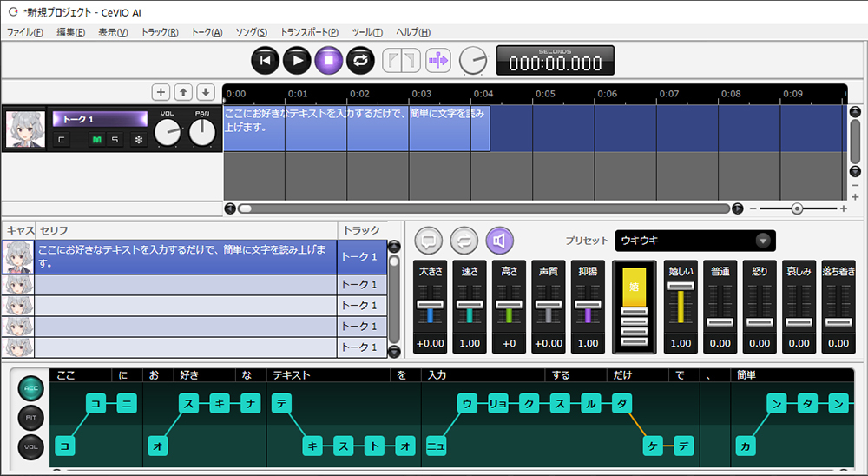Click the track's C button
The image size is (868, 476).
pyautogui.click(x=62, y=140)
